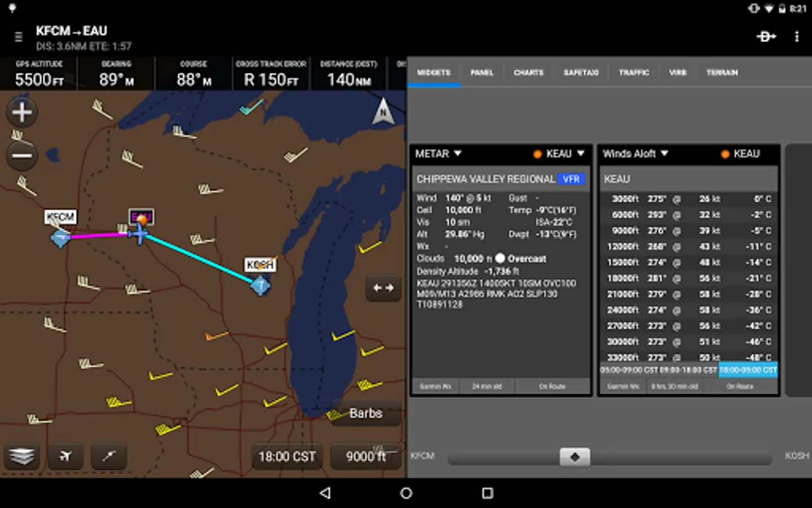Tap the 18:00 CST time button
812x508 pixels.
[287, 456]
